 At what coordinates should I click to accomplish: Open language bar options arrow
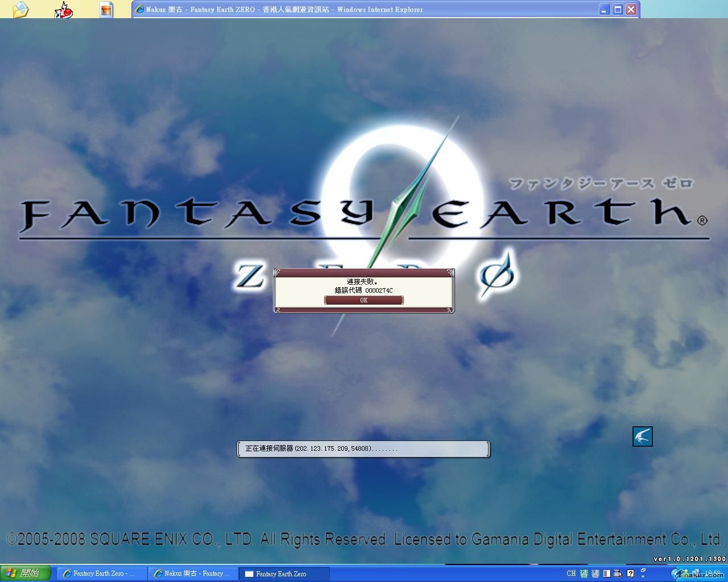[643, 576]
